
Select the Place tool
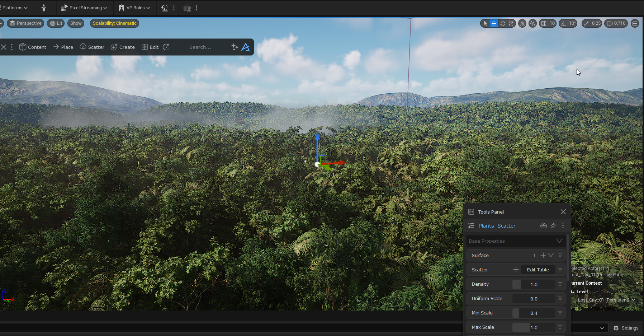tap(63, 47)
